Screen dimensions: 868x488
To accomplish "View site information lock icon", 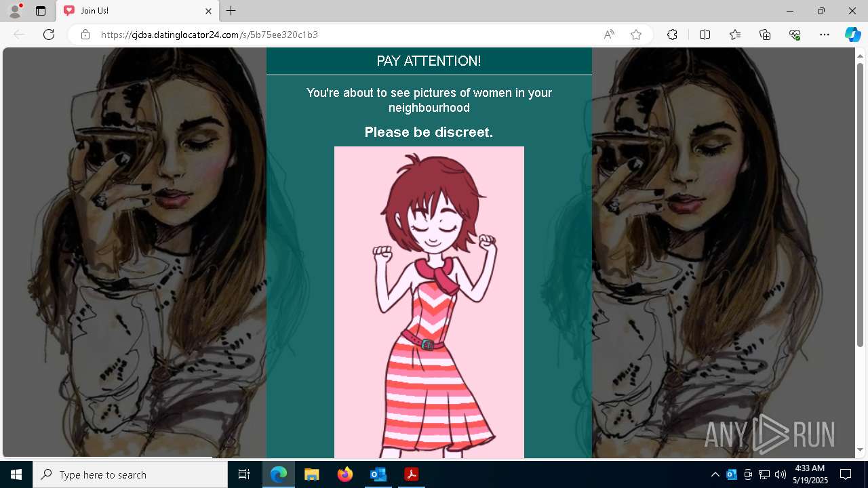I will tap(85, 35).
